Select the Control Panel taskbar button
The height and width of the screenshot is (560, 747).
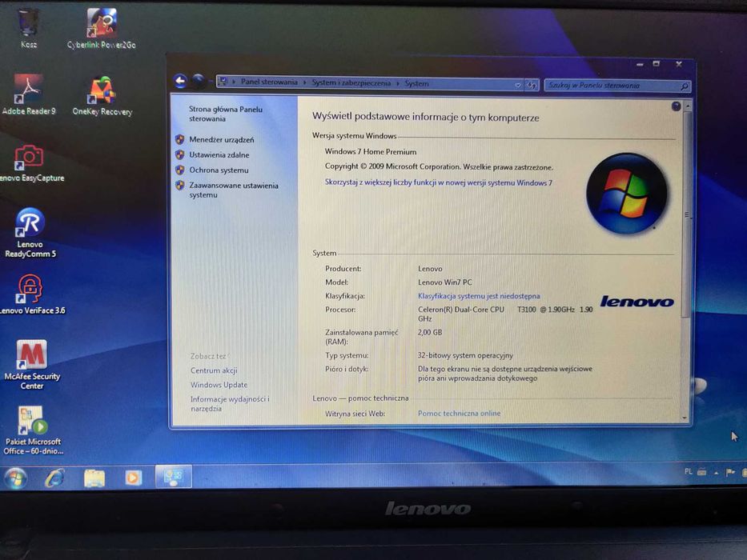point(174,476)
